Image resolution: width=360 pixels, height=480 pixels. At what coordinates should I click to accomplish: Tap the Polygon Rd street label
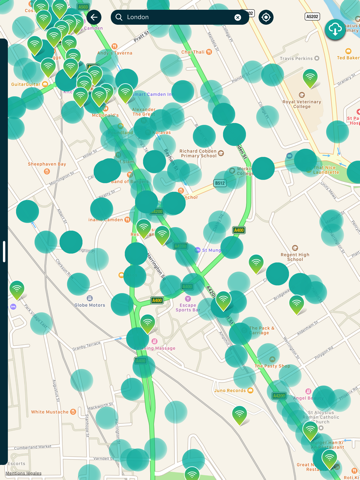pos(324,353)
